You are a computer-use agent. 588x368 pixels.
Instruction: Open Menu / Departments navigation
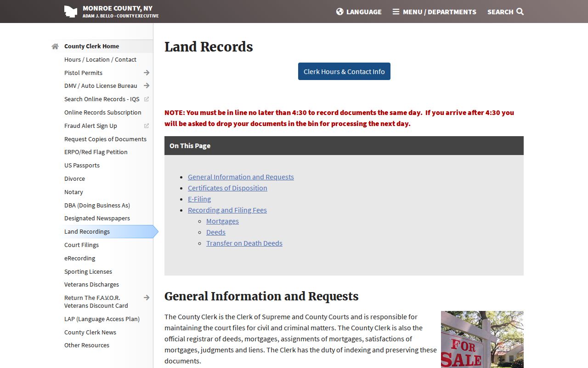click(435, 11)
